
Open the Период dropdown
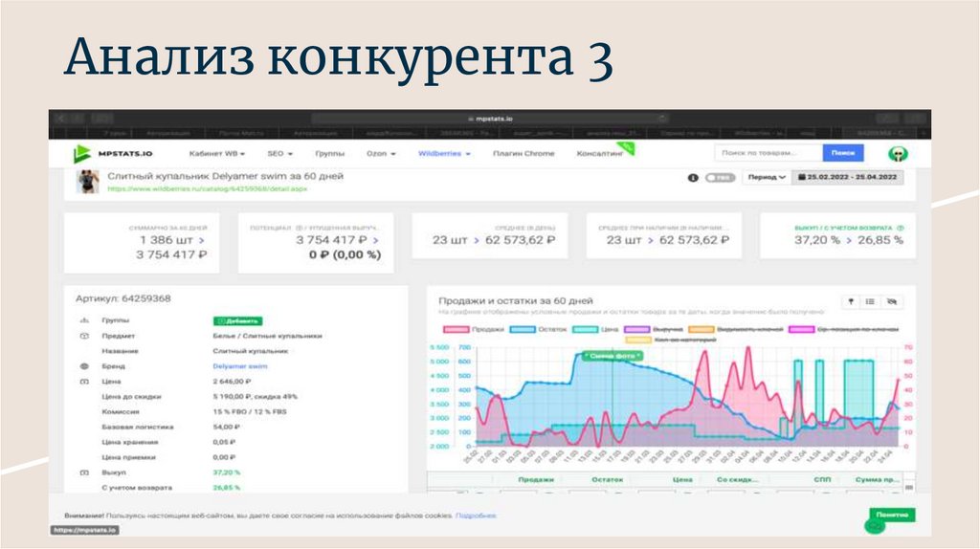pyautogui.click(x=767, y=177)
